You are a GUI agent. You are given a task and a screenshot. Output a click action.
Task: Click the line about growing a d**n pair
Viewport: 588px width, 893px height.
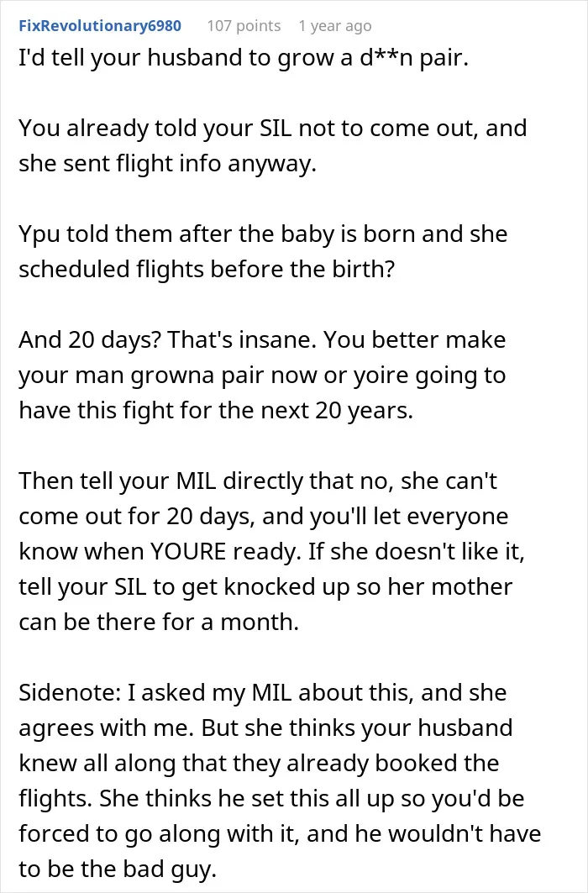point(244,58)
